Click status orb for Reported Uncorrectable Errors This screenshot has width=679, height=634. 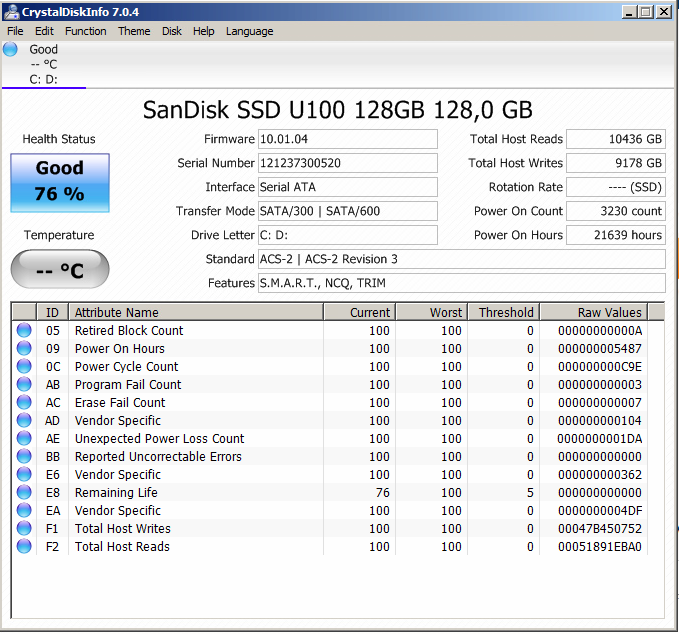click(24, 456)
